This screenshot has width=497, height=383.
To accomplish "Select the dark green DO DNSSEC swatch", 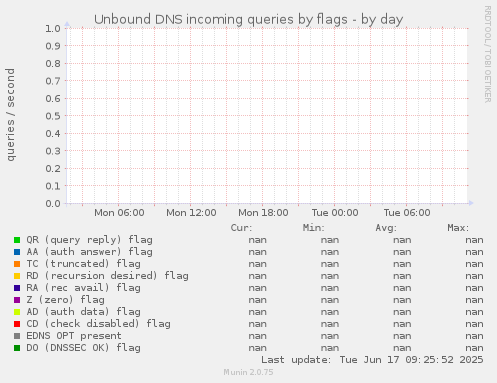I will point(17,348).
